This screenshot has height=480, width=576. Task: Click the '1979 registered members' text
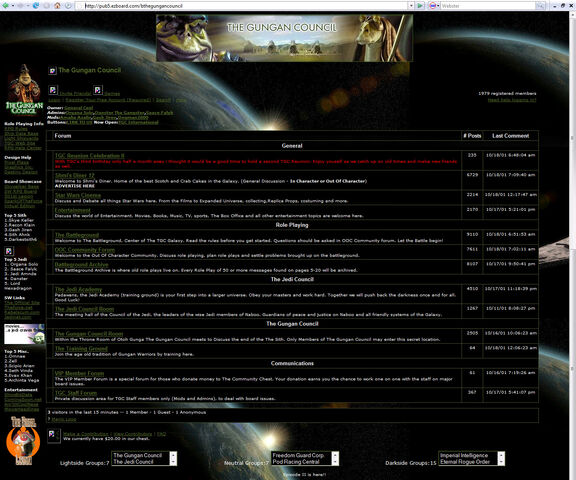click(x=507, y=94)
